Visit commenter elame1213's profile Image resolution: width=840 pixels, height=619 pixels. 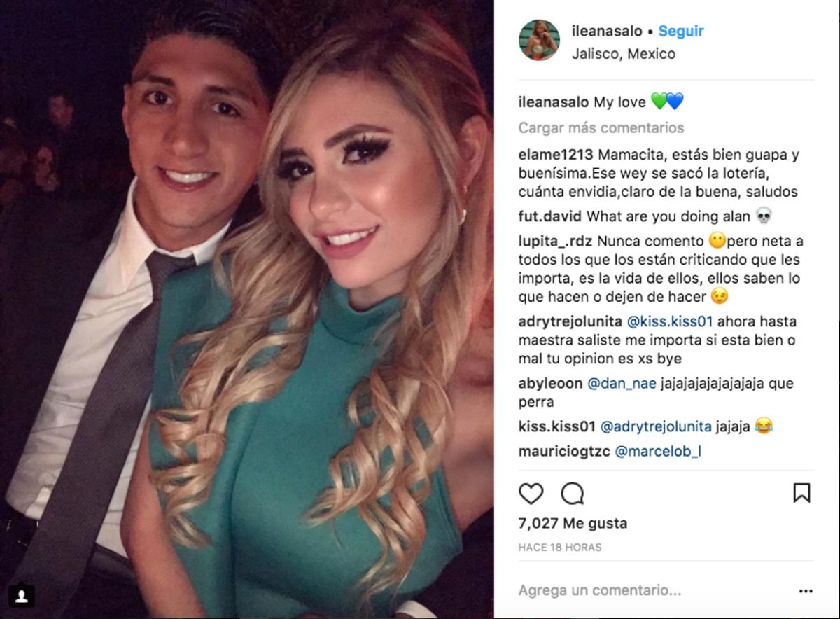[556, 155]
